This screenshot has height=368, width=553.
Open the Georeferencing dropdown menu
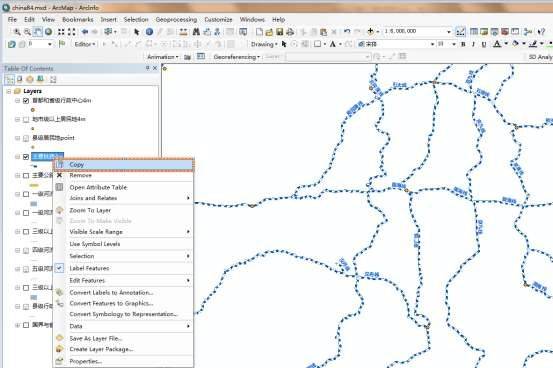pos(236,57)
